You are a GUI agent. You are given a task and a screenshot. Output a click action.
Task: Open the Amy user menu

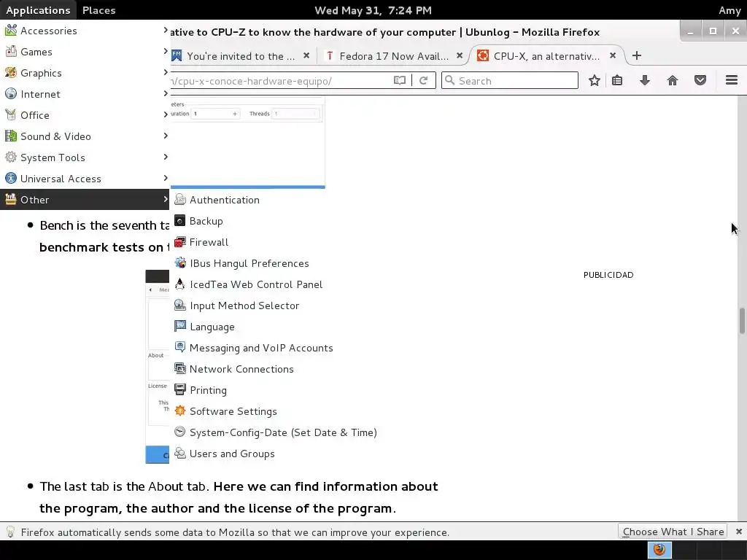[729, 10]
